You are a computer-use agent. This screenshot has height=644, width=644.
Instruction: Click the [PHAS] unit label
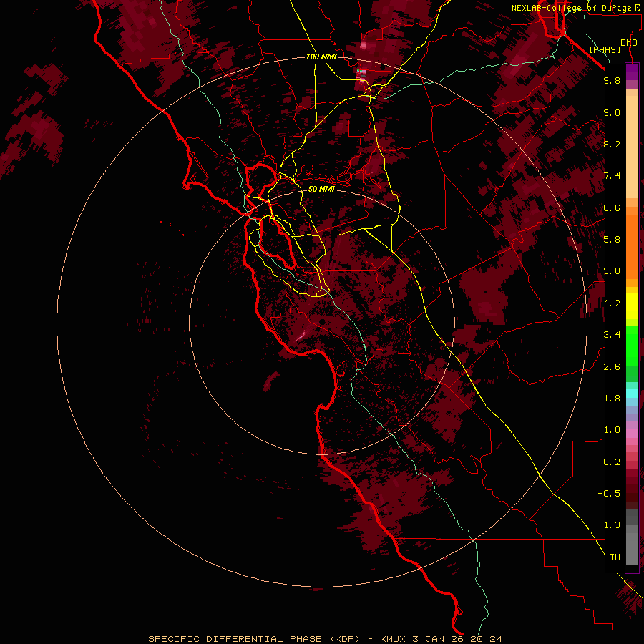(605, 50)
